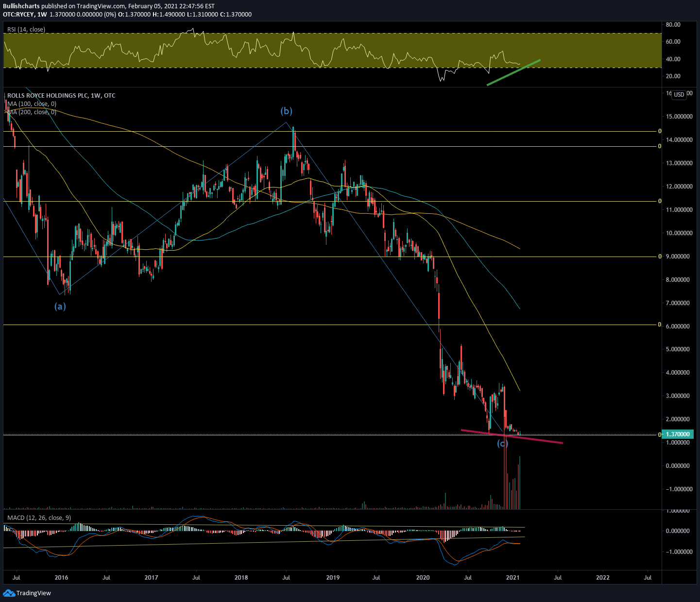Image resolution: width=700 pixels, height=602 pixels.
Task: Click the TradingView wordmark in the footer
Action: point(34,593)
